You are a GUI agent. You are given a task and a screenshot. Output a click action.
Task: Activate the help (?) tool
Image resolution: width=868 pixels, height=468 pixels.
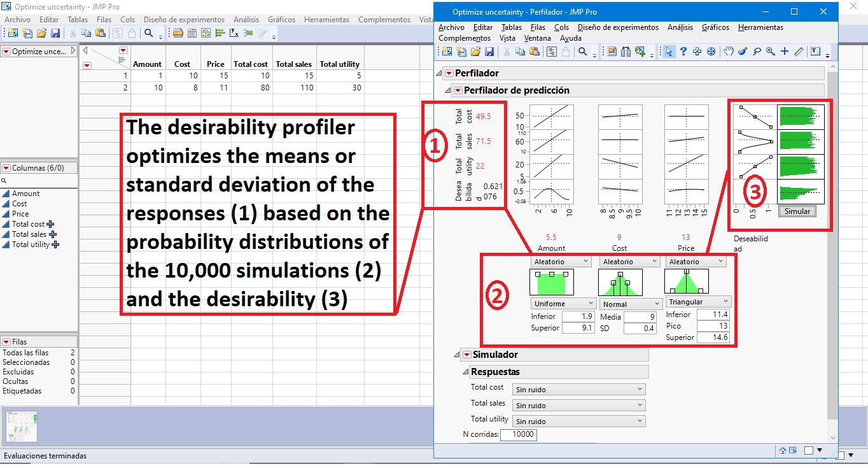click(x=683, y=52)
